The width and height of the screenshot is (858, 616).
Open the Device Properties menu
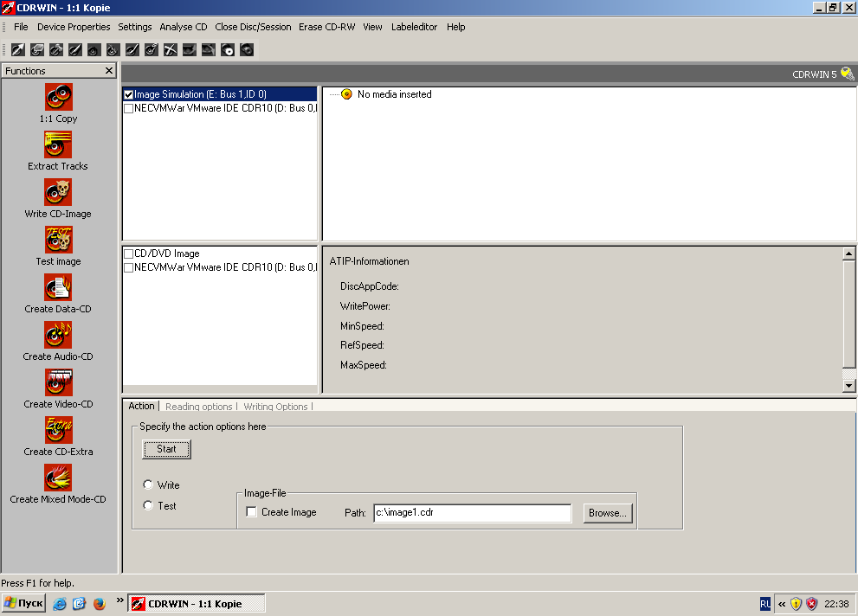tap(74, 27)
